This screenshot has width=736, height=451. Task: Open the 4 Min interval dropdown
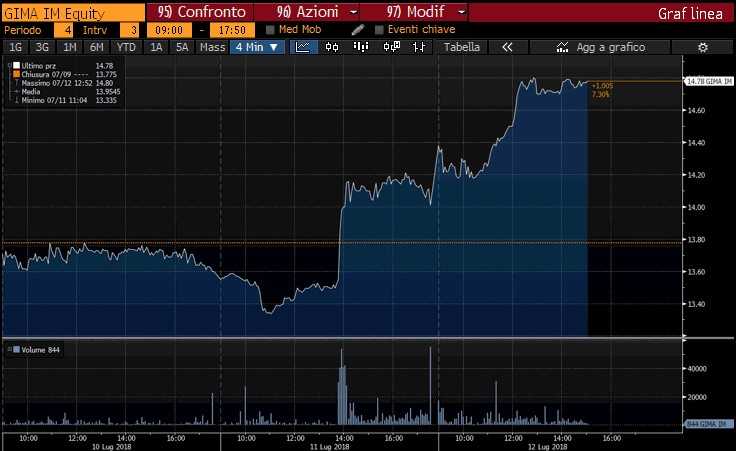[x=257, y=47]
